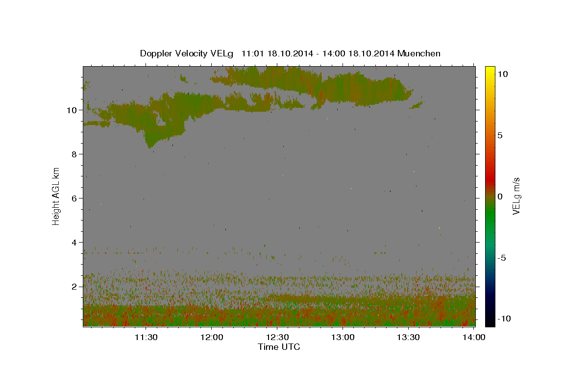The height and width of the screenshot is (392, 588).
Task: Click the height axis label 6
Action: [x=75, y=198]
